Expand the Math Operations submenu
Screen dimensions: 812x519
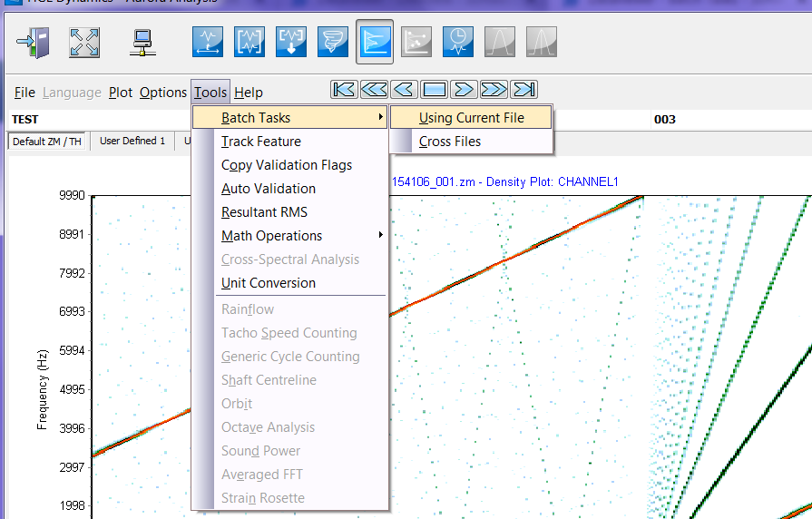[290, 236]
